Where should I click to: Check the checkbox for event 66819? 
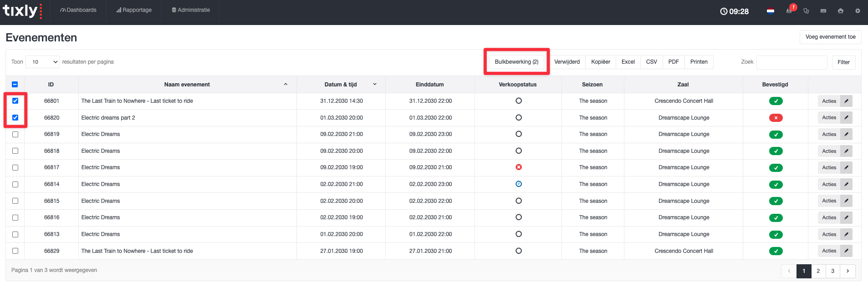coord(15,134)
